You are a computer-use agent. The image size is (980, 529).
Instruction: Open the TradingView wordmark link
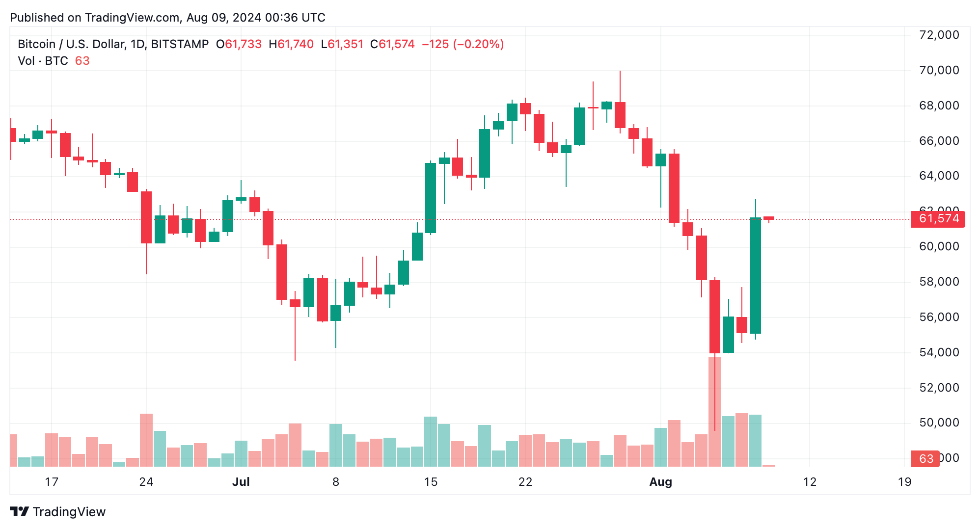[69, 512]
